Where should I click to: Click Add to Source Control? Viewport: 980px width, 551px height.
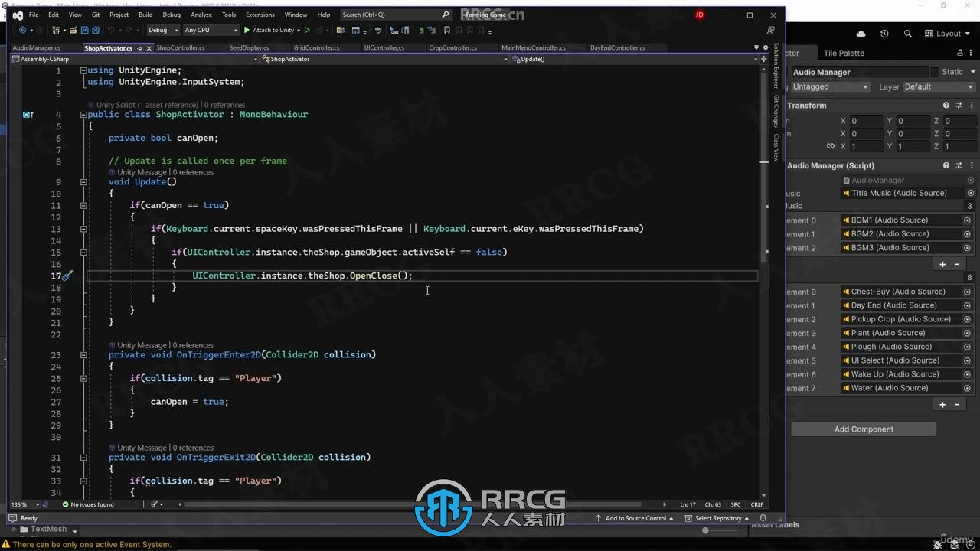click(x=635, y=518)
